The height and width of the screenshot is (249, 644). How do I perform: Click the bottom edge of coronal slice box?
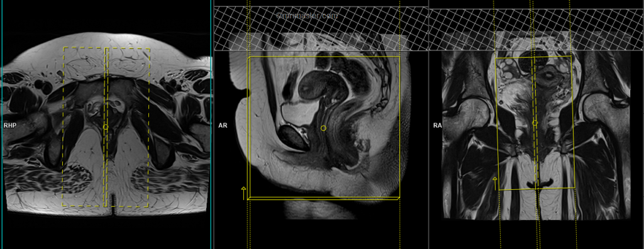point(536,189)
